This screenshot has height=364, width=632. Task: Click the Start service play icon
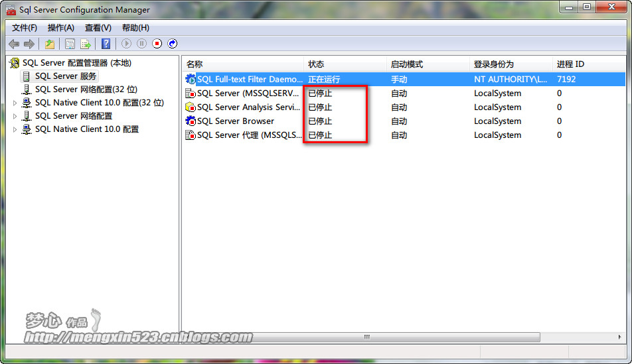click(126, 44)
